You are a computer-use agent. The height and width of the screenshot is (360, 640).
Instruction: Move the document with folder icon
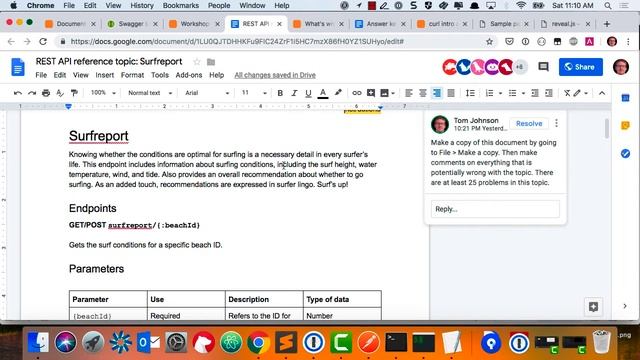tap(211, 62)
